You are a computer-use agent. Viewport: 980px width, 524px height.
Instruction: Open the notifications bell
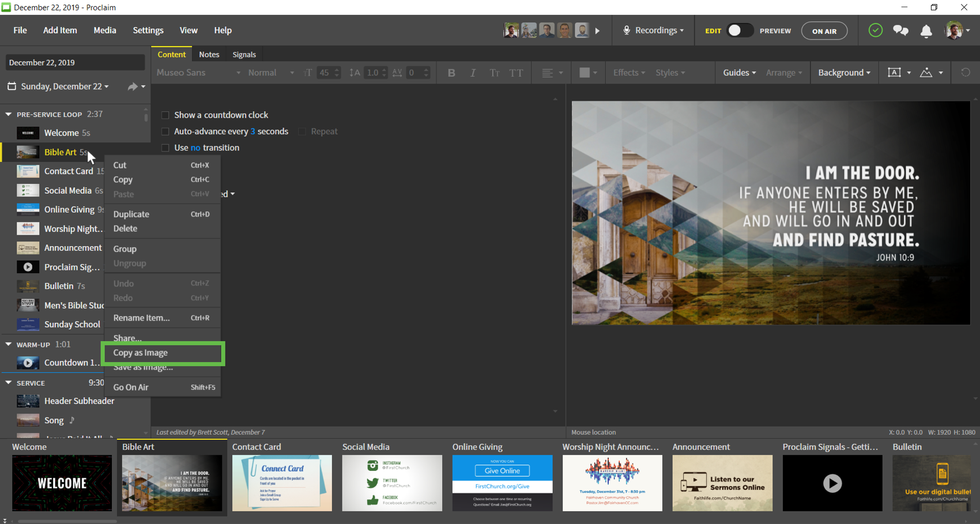coord(926,31)
